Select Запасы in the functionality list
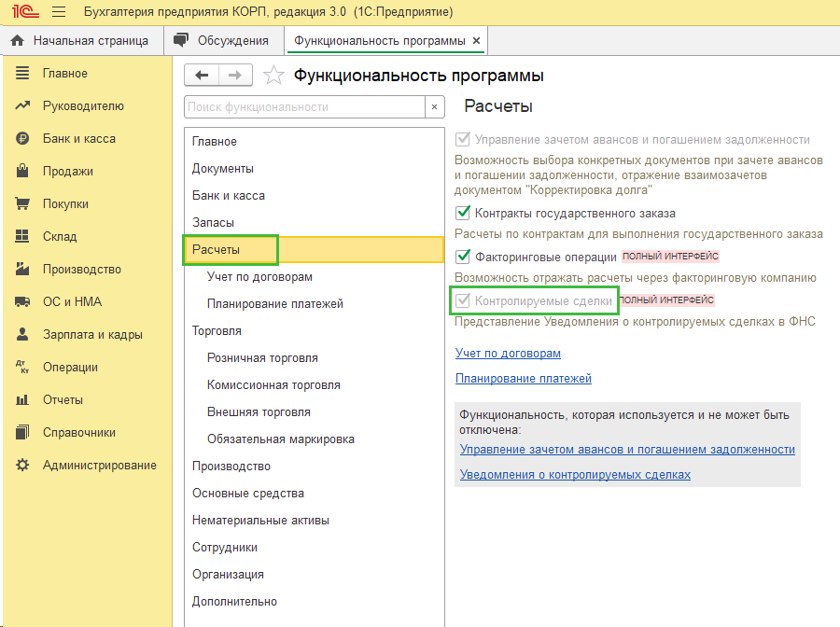 (314, 223)
